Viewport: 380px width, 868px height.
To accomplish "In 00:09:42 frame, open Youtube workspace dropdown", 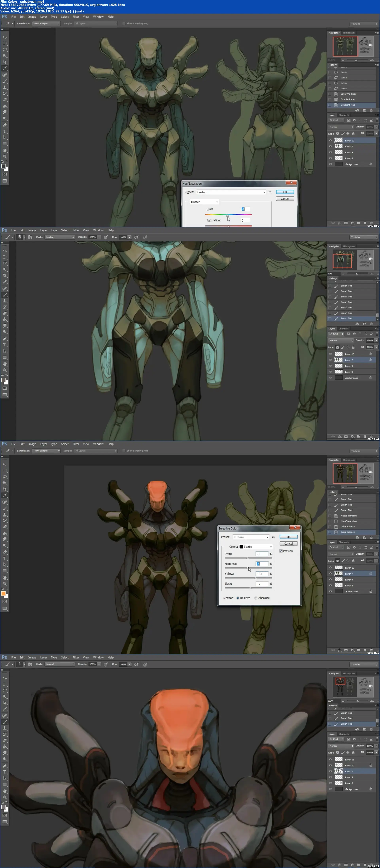I will (364, 237).
